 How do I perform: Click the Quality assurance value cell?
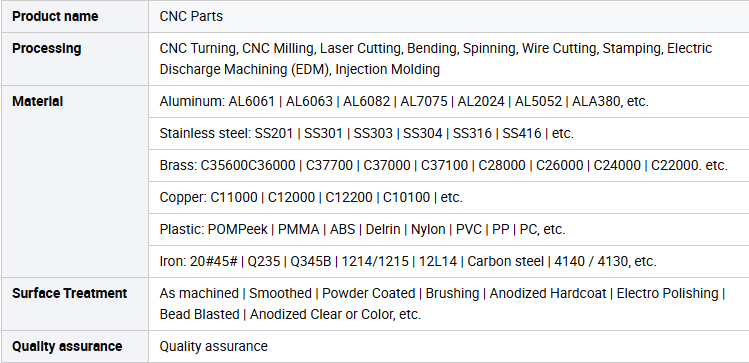pyautogui.click(x=449, y=346)
